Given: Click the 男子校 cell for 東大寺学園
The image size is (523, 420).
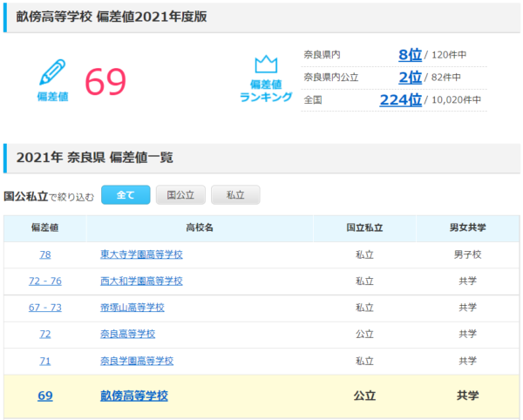Looking at the screenshot, I should pyautogui.click(x=467, y=254).
